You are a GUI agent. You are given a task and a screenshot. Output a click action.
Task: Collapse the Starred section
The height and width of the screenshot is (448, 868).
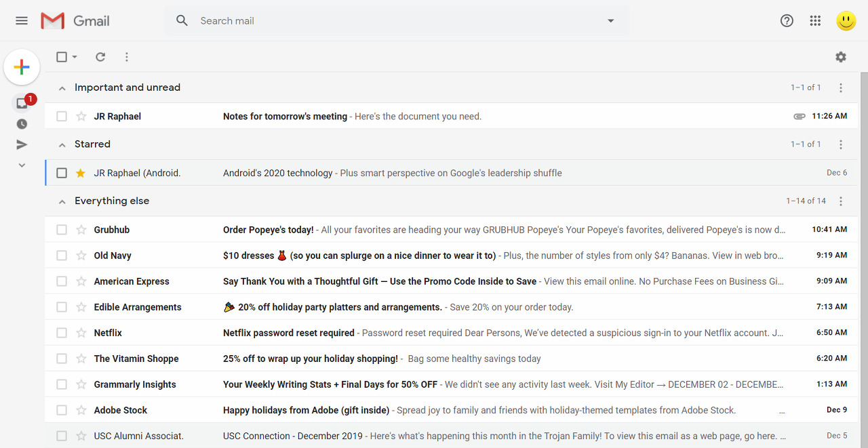click(x=62, y=145)
